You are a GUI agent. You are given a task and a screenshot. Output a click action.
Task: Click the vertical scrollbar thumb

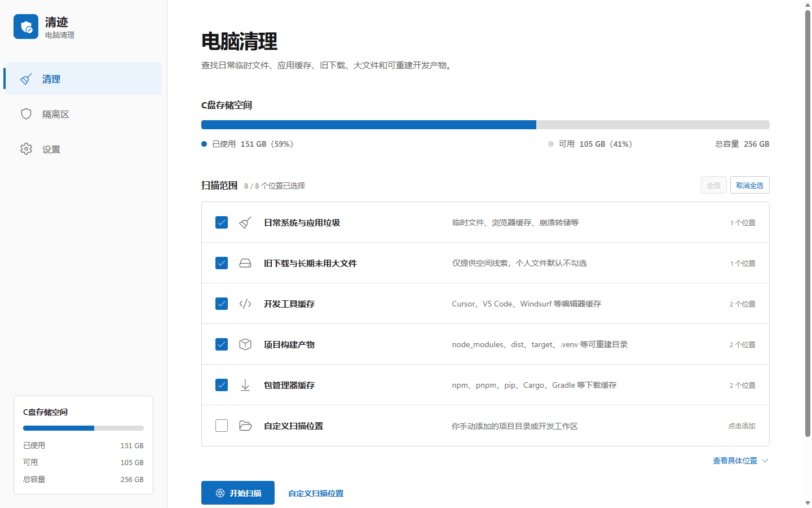[x=807, y=224]
